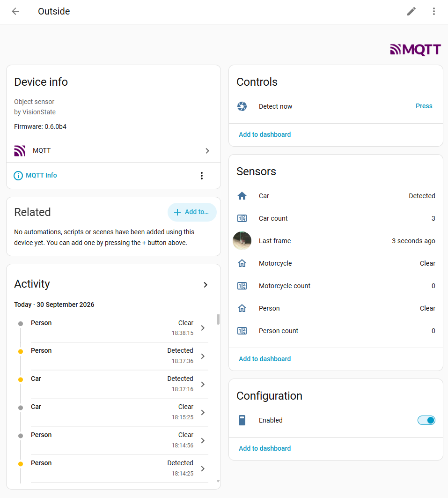This screenshot has height=498, width=448.
Task: Click timeline dot for Person 18:37:36
Action: coord(21,351)
